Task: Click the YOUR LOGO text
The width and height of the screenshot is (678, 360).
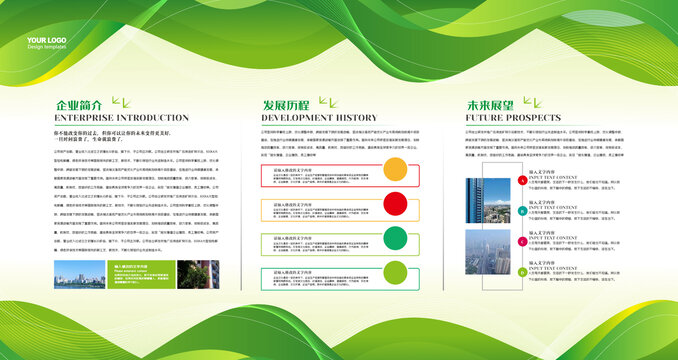Action: click(47, 40)
